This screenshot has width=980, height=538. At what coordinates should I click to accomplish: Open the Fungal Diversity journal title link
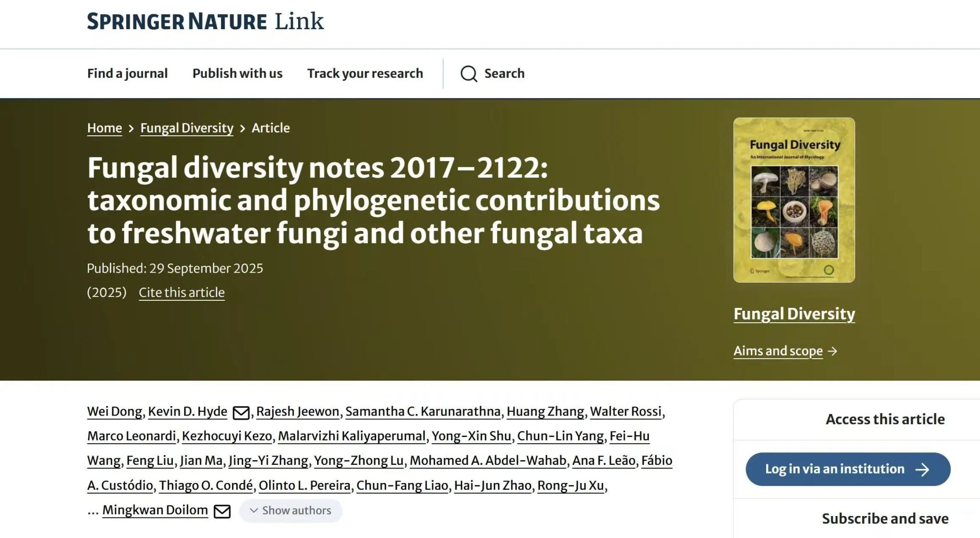coord(794,314)
